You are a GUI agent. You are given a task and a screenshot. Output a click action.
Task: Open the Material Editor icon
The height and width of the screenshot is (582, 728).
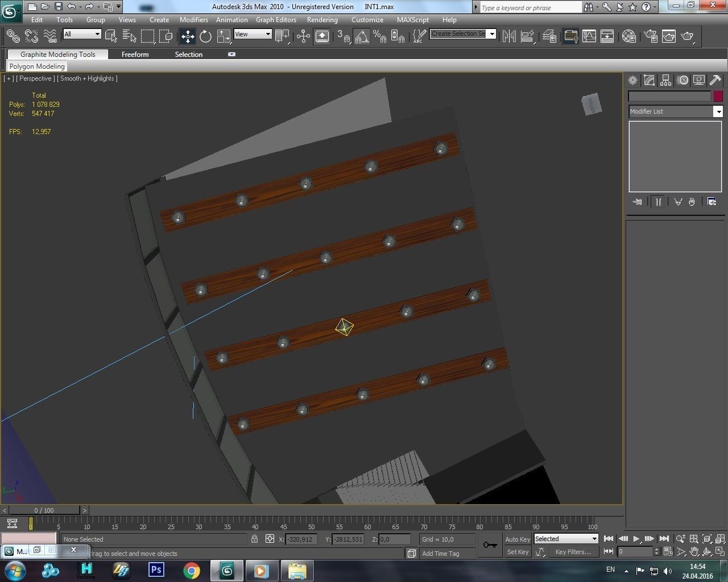(x=628, y=36)
